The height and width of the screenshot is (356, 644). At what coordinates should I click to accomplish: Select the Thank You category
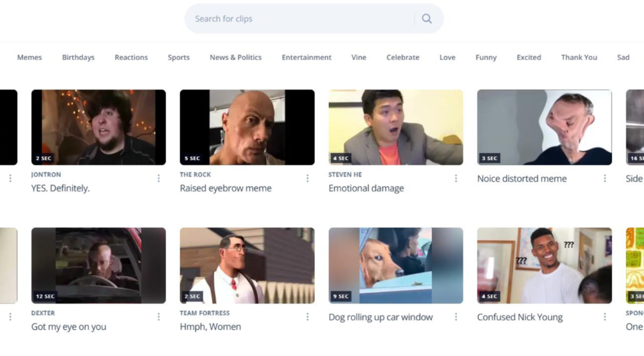click(579, 57)
